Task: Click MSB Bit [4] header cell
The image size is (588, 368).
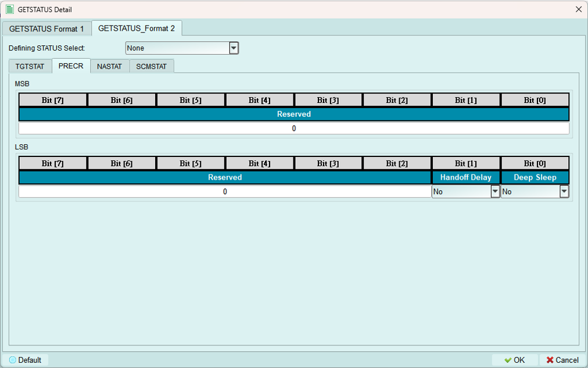Action: tap(260, 100)
